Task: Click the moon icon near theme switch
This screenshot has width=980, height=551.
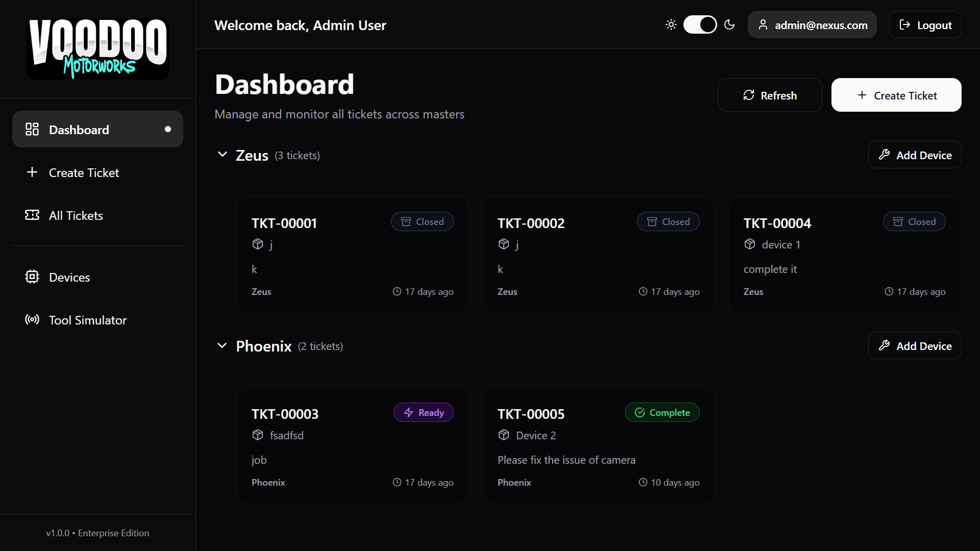Action: pyautogui.click(x=729, y=24)
